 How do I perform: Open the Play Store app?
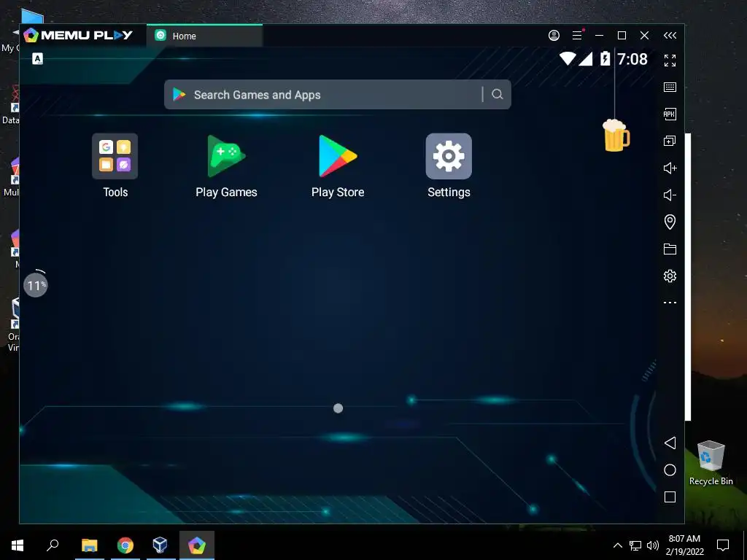(338, 156)
